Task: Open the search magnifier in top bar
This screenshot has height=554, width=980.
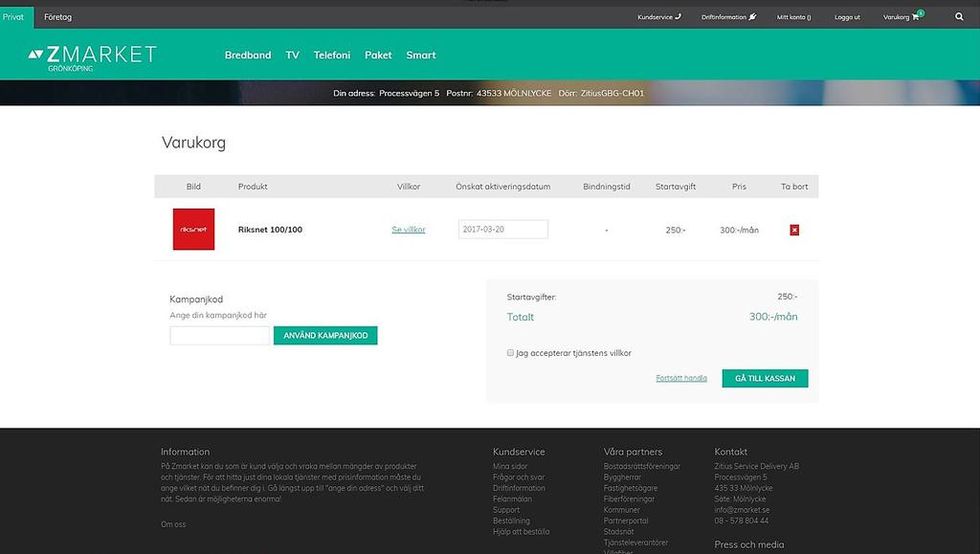Action: tap(959, 17)
